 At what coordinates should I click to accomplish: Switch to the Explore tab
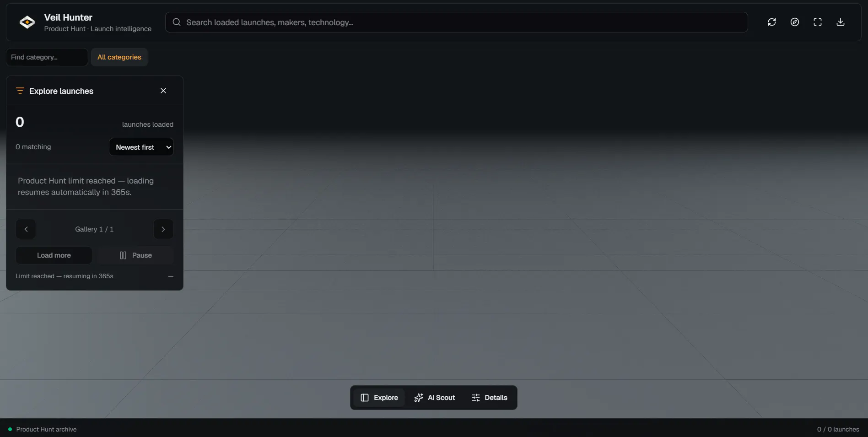[x=379, y=398]
